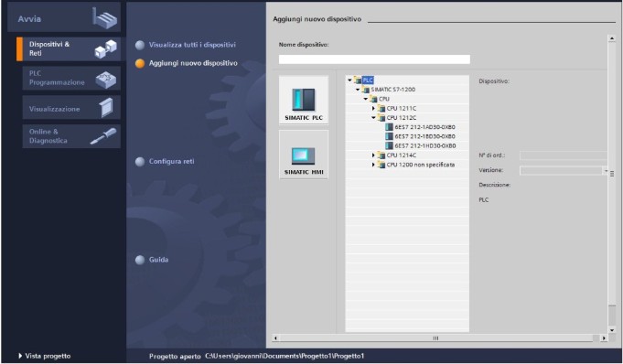The width and height of the screenshot is (623, 364).
Task: Click the horizontal scrollbar thumb
Action: (435, 338)
